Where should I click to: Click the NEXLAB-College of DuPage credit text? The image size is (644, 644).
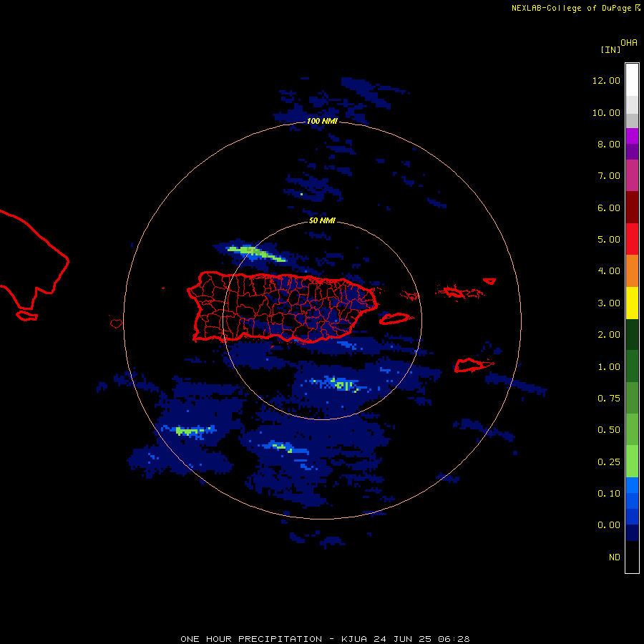coord(571,8)
